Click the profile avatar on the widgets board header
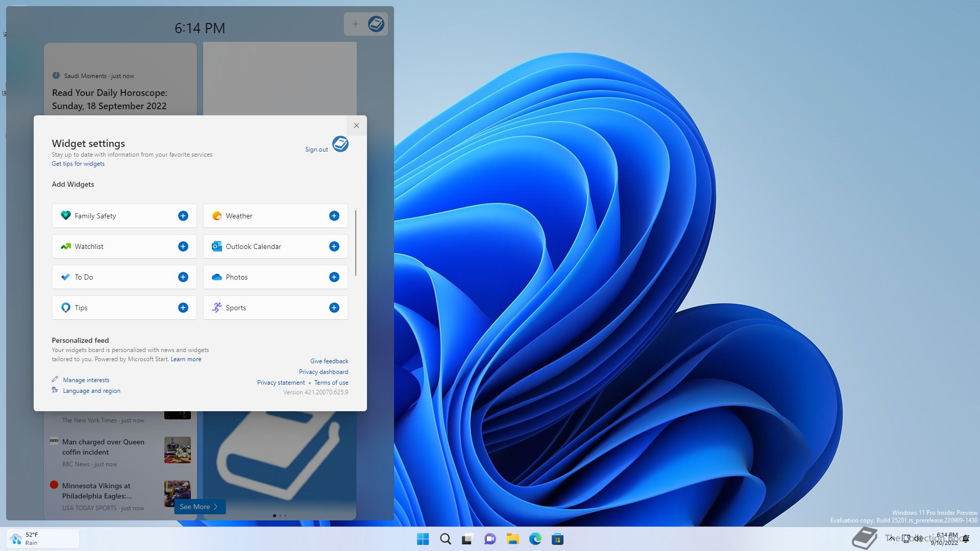 [x=376, y=24]
